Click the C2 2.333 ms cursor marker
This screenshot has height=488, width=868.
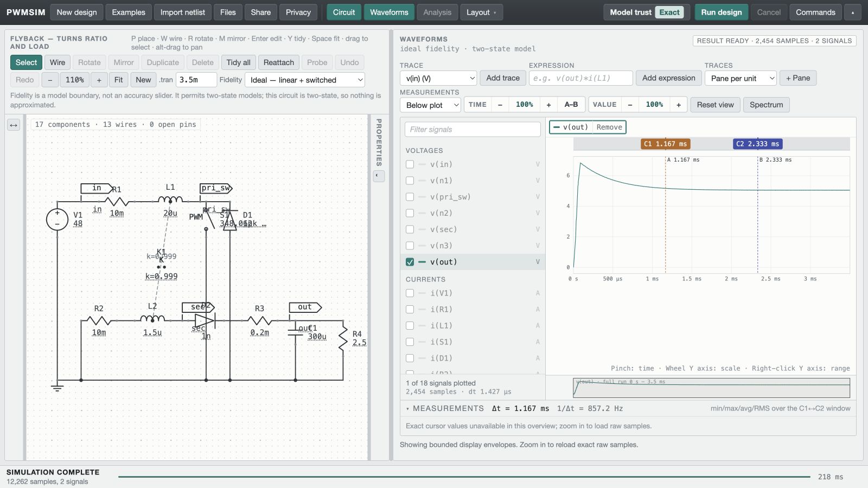(758, 144)
